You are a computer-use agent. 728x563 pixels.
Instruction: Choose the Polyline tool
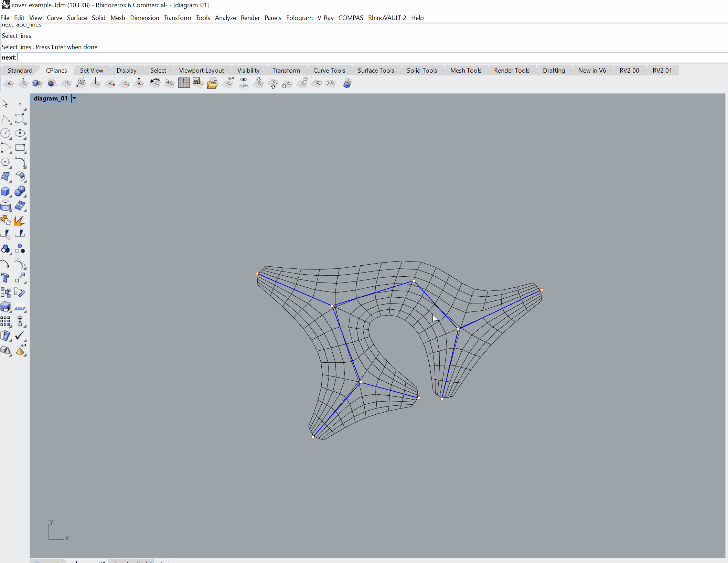tap(6, 119)
